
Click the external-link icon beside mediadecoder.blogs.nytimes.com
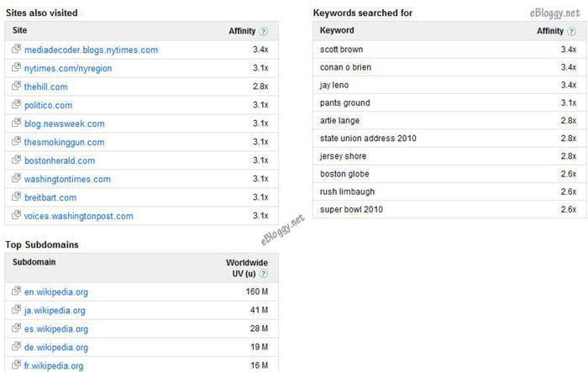coord(16,49)
